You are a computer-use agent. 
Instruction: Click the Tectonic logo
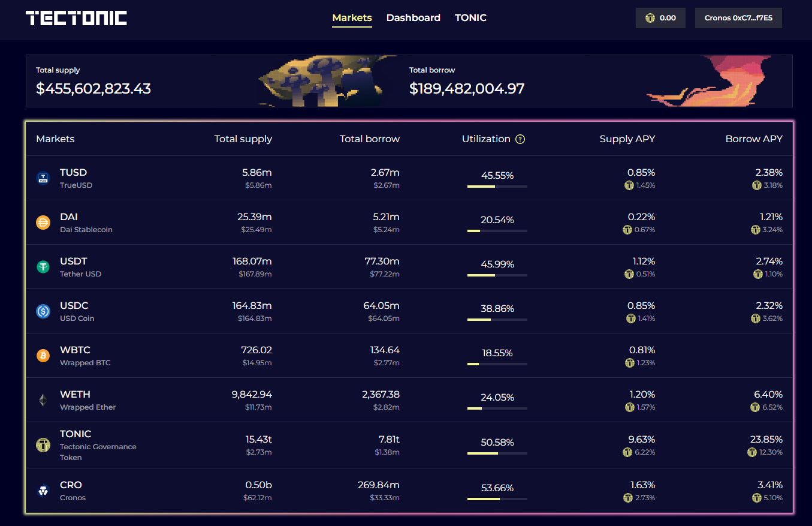[76, 18]
